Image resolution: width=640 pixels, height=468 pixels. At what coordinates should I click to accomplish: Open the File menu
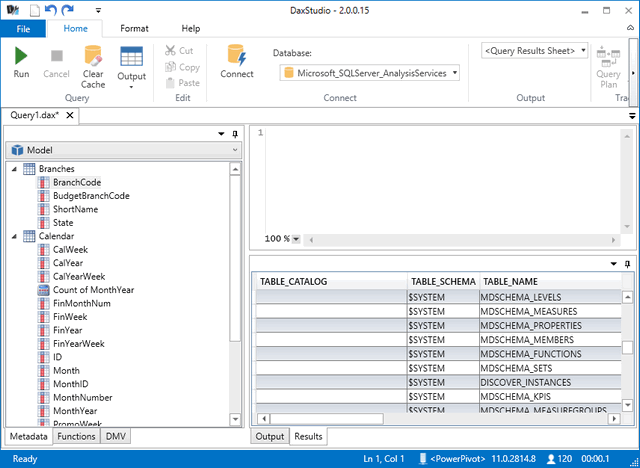point(23,29)
